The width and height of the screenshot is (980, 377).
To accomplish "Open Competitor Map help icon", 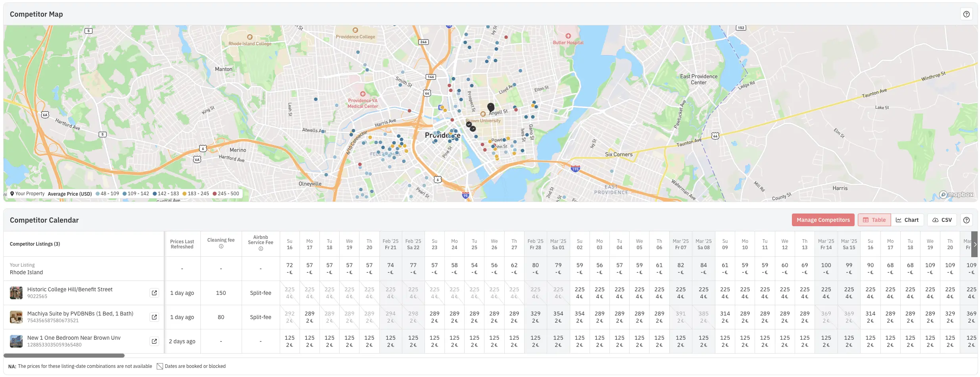I will pyautogui.click(x=966, y=14).
